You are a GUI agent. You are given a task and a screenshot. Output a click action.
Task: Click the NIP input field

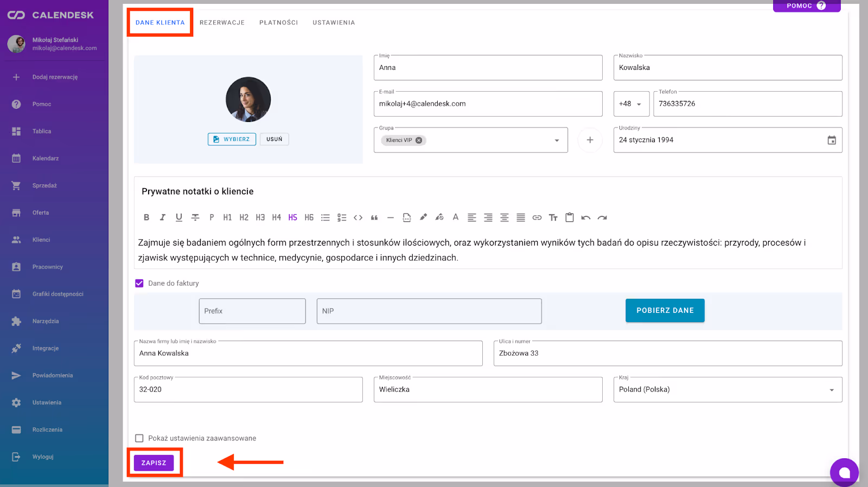[x=429, y=311]
